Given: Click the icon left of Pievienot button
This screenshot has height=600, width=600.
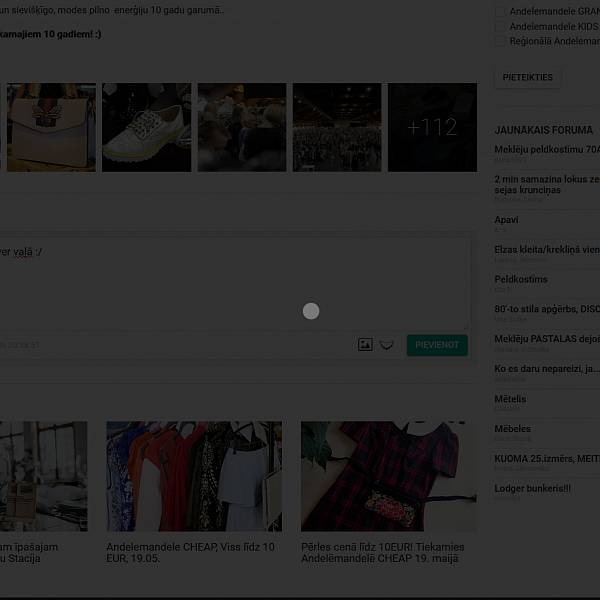Looking at the screenshot, I should click(x=387, y=345).
